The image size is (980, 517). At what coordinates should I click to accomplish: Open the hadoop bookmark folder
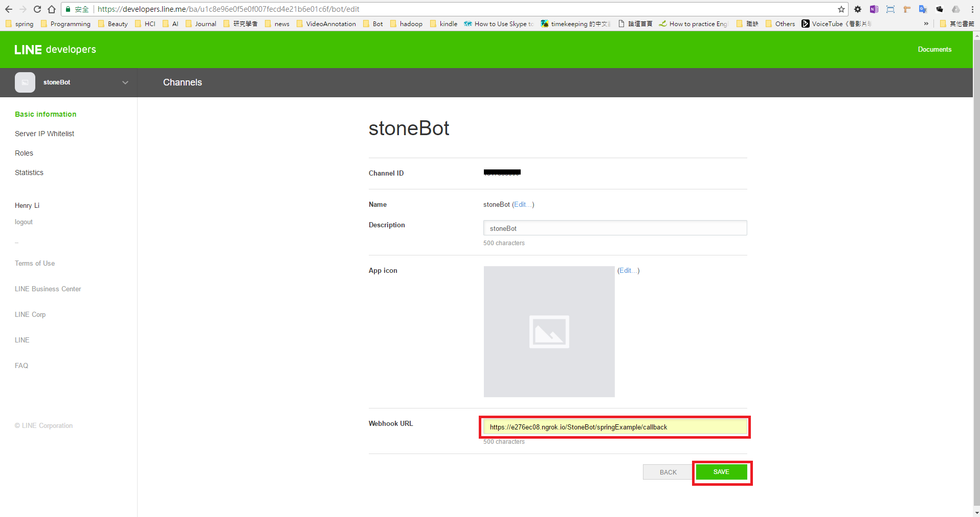pos(406,24)
